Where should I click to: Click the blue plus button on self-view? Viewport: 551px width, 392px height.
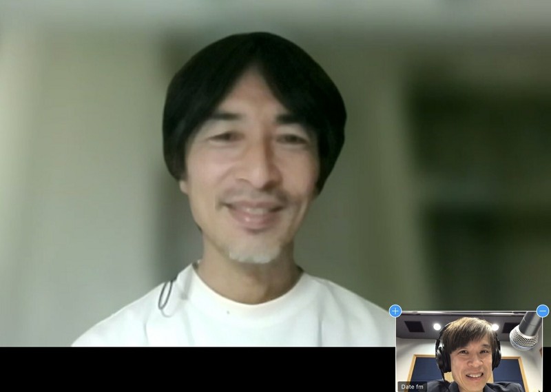(395, 311)
